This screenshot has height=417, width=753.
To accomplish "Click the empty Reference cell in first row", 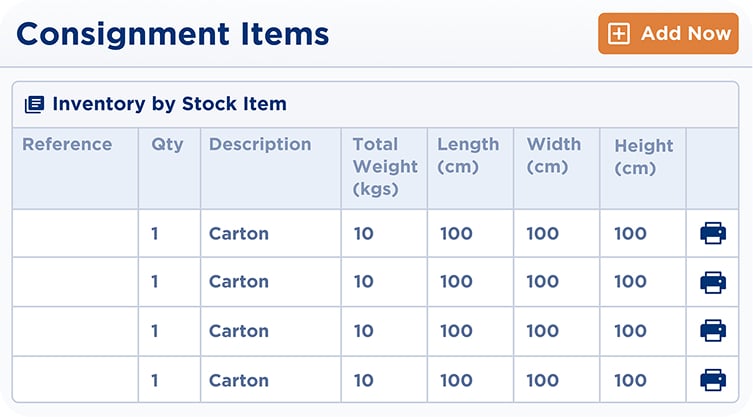I will pos(75,234).
